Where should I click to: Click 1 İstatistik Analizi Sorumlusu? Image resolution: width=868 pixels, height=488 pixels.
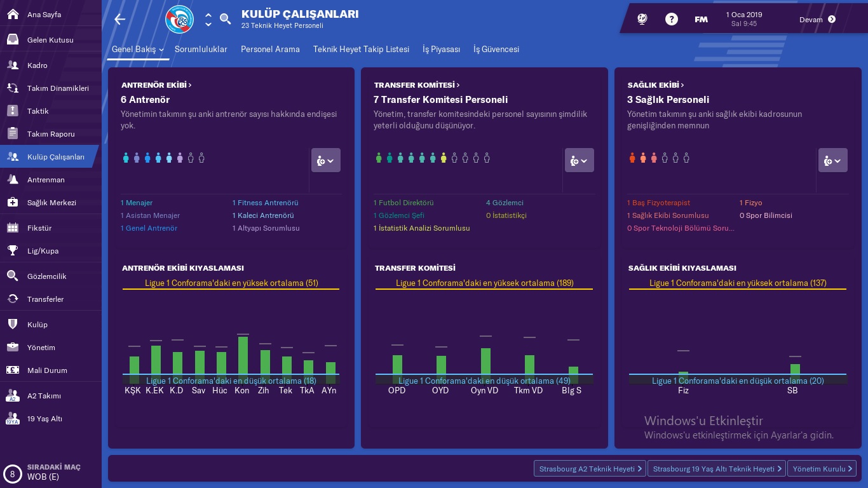(x=422, y=228)
